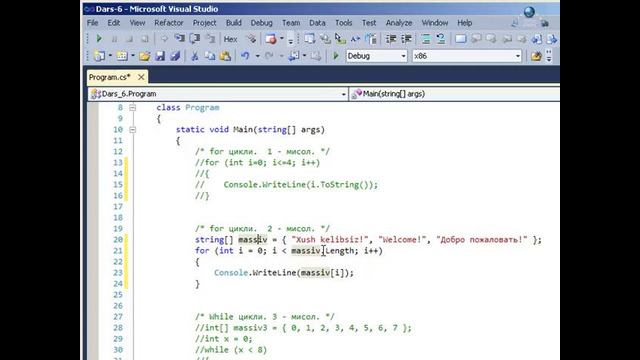
Task: Click the Start Debugging arrow in the debug toolbar
Action: [x=99, y=39]
